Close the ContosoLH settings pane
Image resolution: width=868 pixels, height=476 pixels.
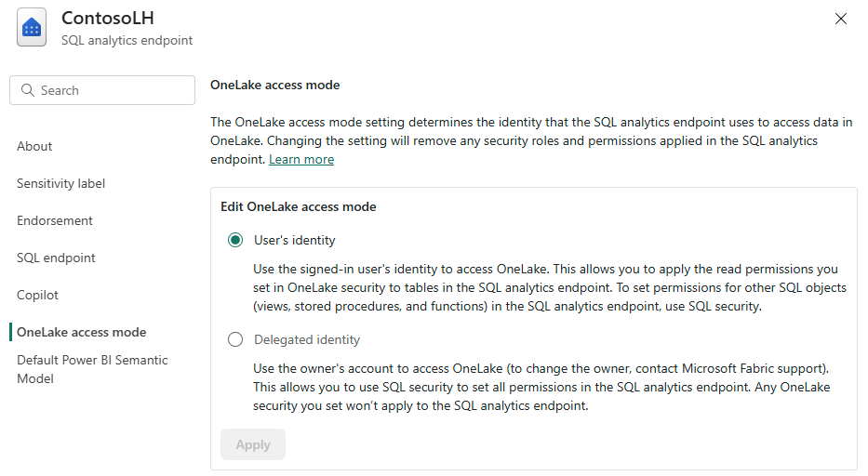point(841,19)
